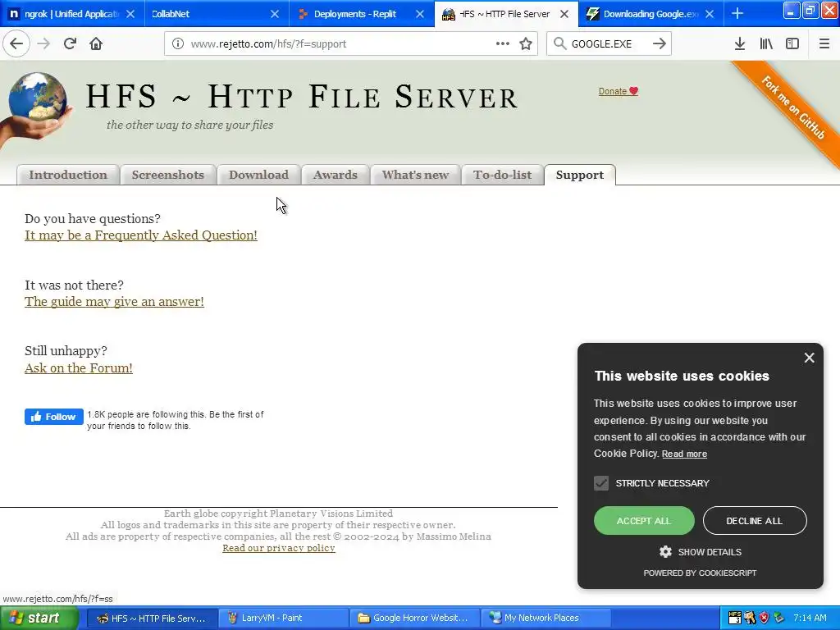Bookmark this page with the star icon
Screen dimensions: 840x630
526,43
